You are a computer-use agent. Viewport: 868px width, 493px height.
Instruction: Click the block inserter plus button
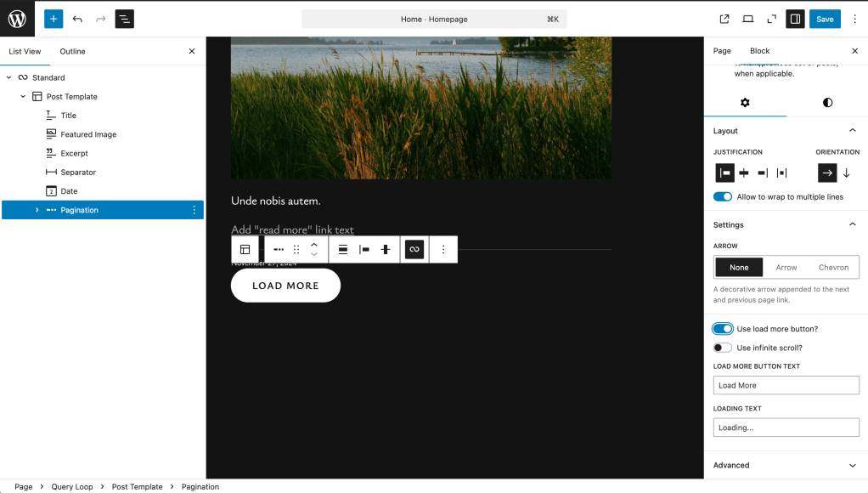[x=54, y=19]
